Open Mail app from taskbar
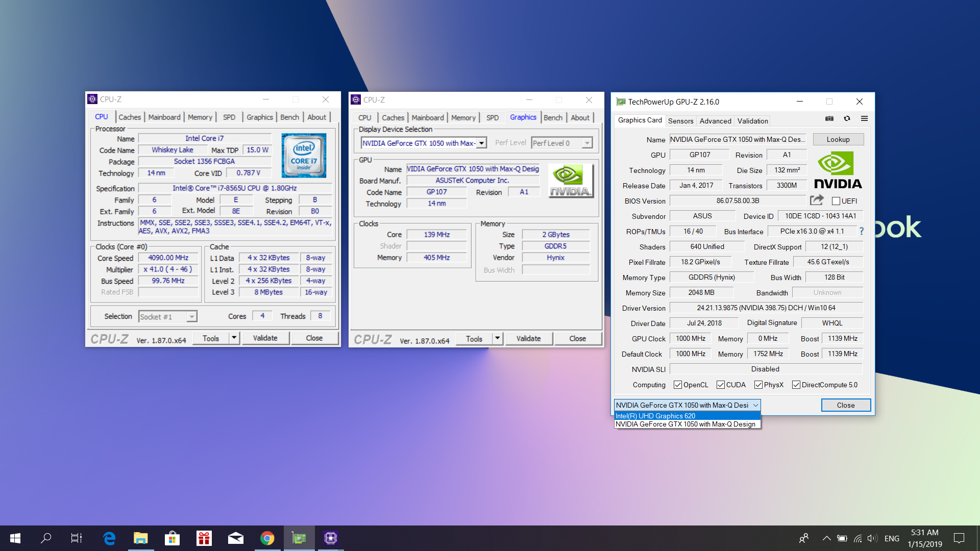Viewport: 980px width, 551px height. pyautogui.click(x=235, y=538)
